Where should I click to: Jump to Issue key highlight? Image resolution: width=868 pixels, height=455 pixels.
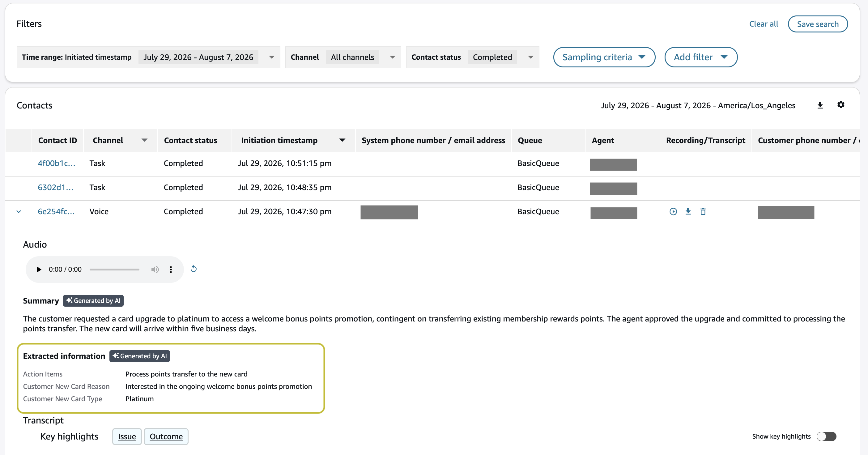coord(127,436)
